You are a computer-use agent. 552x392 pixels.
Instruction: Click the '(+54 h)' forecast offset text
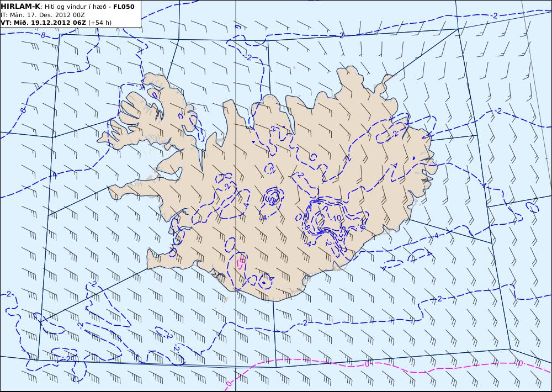tap(99, 23)
